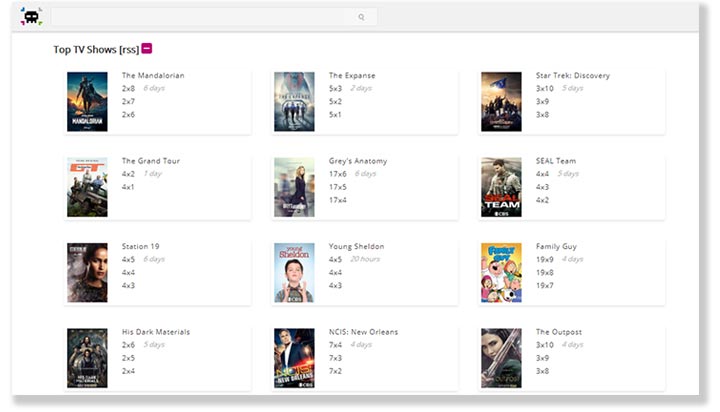Click the pirate skull site logo
The width and height of the screenshot is (720, 412).
(31, 17)
